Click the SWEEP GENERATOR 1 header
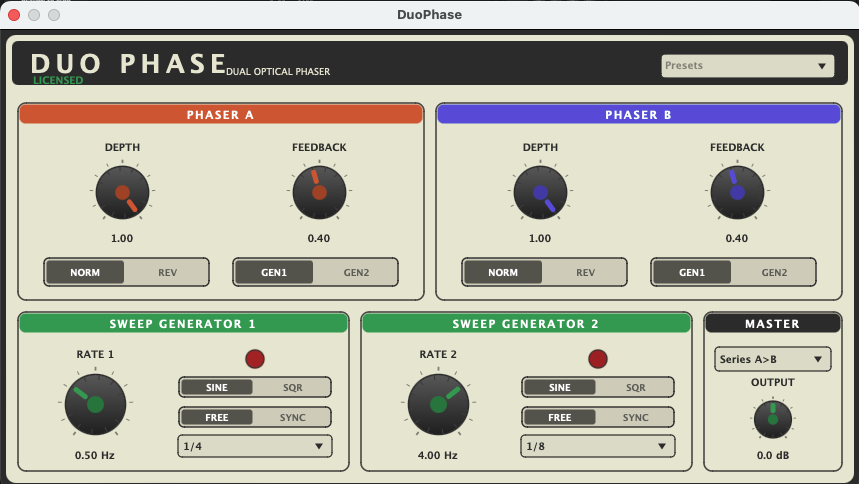Image resolution: width=859 pixels, height=484 pixels. tap(184, 323)
